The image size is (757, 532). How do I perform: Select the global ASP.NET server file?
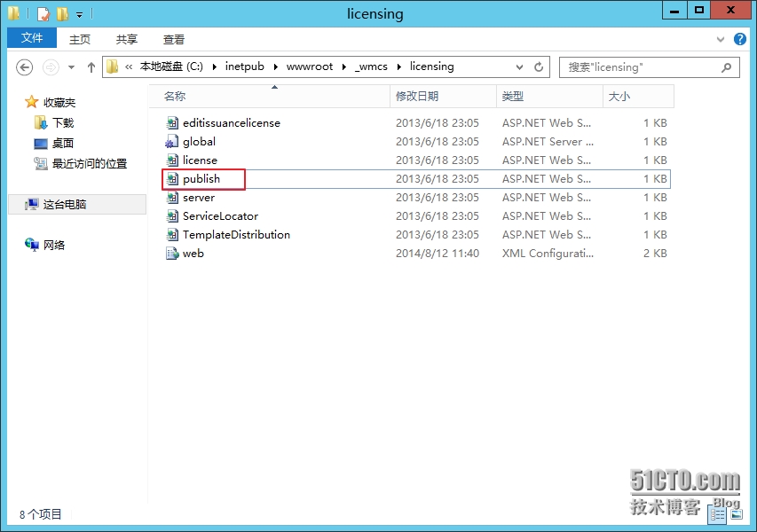[x=199, y=142]
